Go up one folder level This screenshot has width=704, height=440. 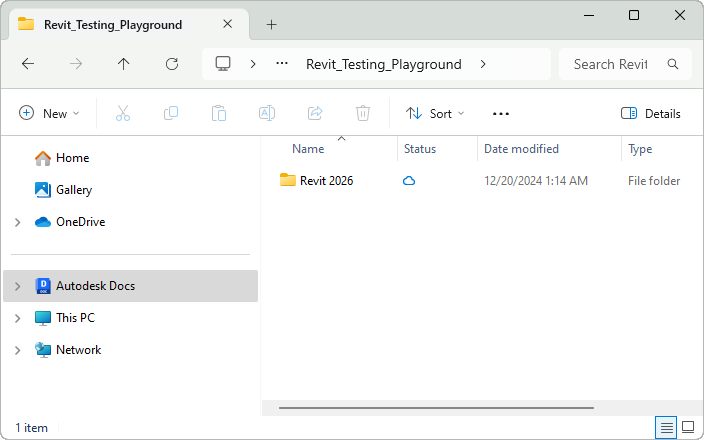[123, 64]
